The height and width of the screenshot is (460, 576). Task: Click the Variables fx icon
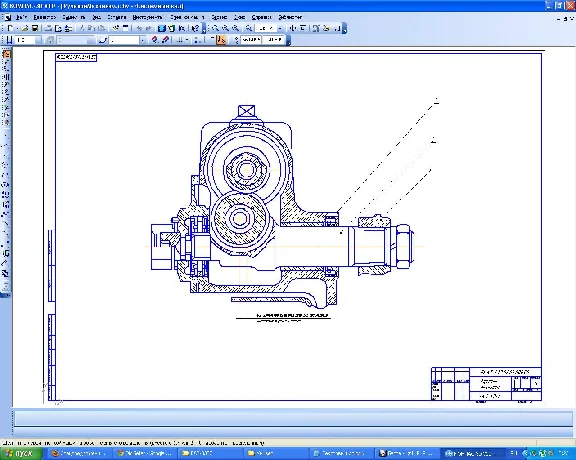coord(181,28)
